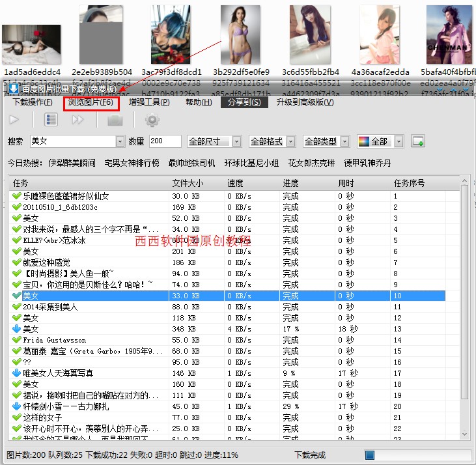Click the app icon in the title bar
The width and height of the screenshot is (476, 465).
coord(13,88)
